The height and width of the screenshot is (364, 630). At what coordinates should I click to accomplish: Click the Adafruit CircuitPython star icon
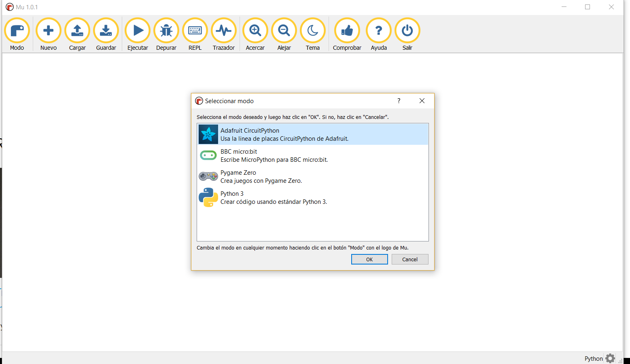tap(208, 134)
